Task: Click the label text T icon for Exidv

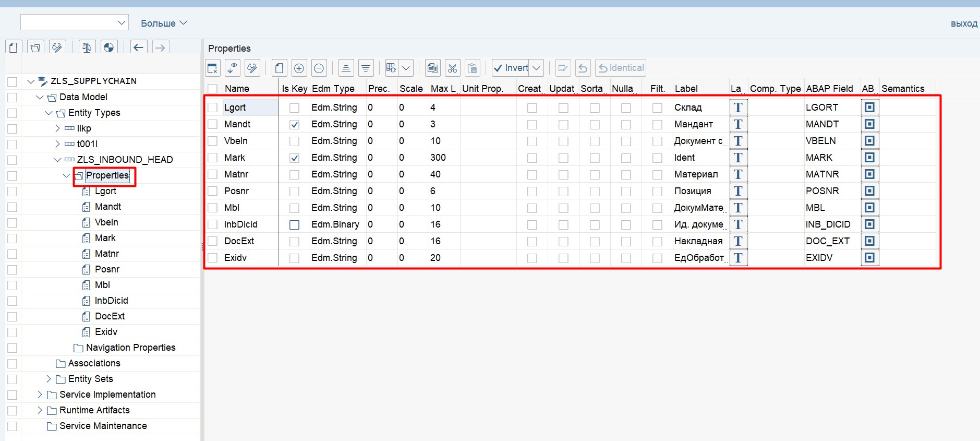Action: (738, 258)
